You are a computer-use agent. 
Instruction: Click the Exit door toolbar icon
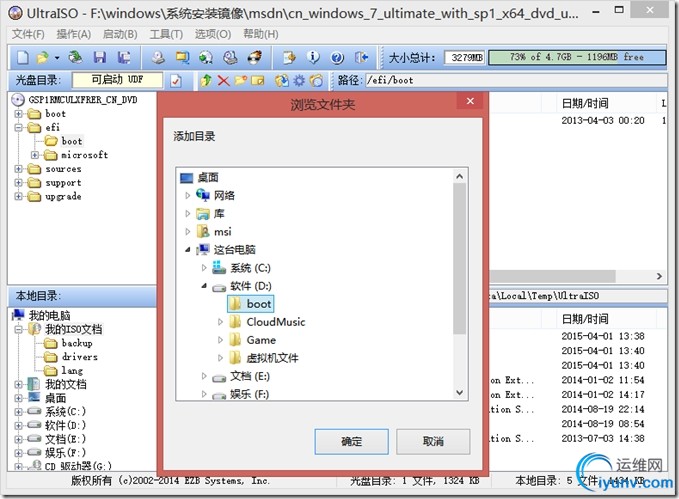tap(361, 57)
